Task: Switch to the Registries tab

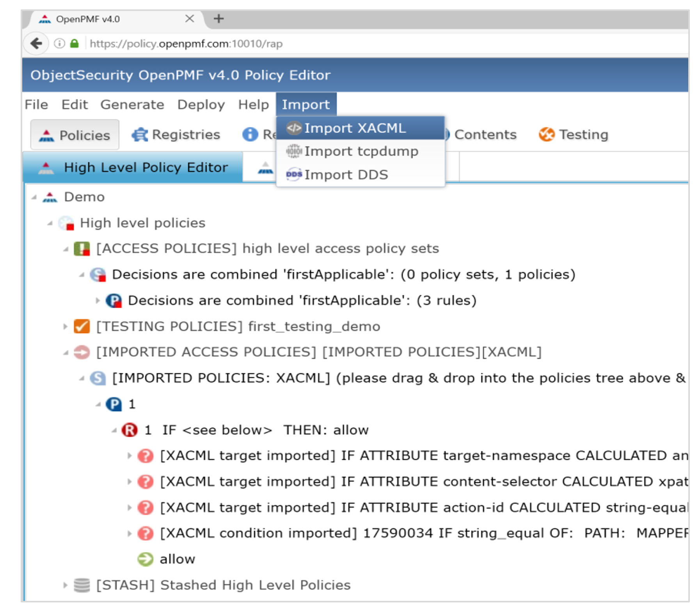Action: (176, 135)
